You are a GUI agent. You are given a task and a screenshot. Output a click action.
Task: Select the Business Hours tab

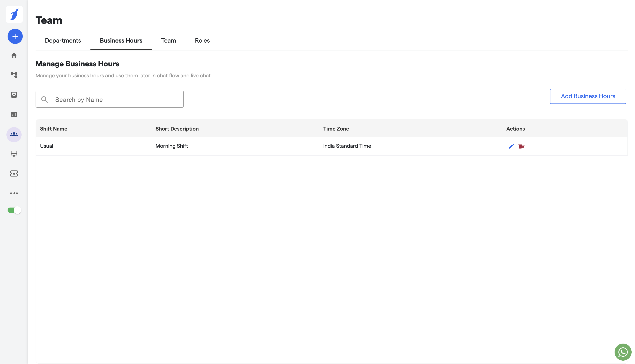(121, 40)
